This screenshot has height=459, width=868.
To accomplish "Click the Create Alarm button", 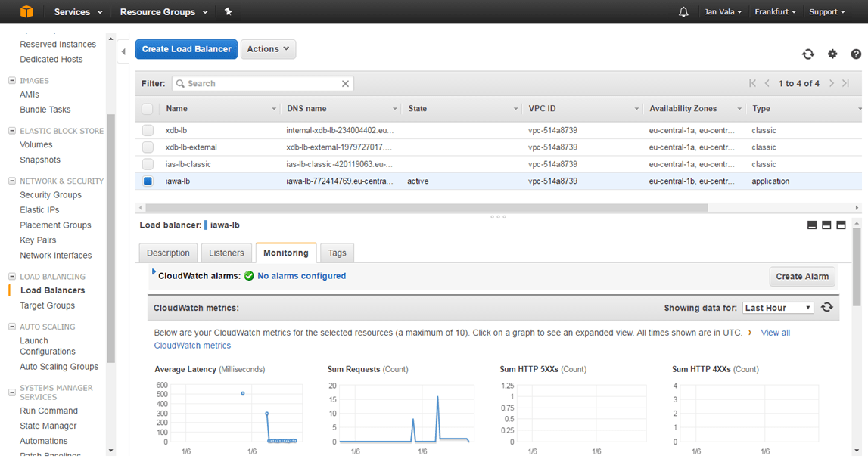I will pyautogui.click(x=802, y=277).
